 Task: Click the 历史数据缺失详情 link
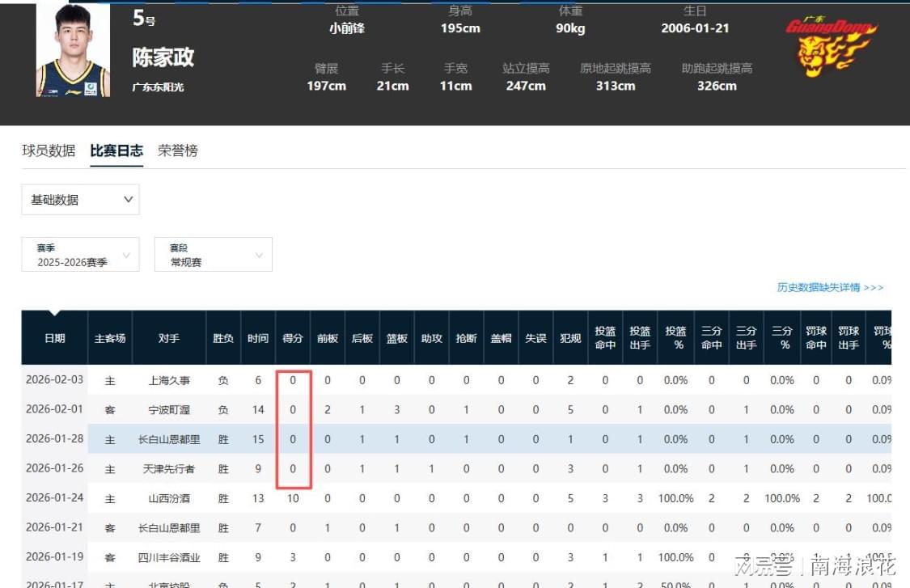tap(832, 288)
